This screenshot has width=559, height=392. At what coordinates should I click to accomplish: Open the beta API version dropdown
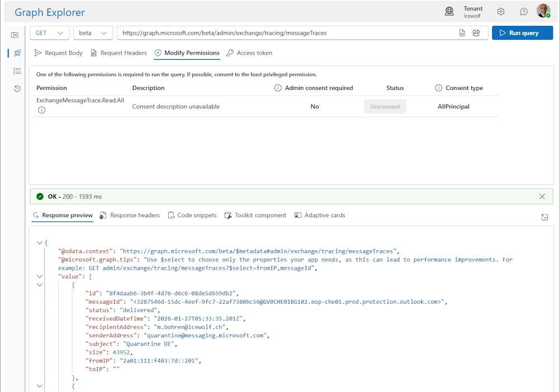(93, 33)
